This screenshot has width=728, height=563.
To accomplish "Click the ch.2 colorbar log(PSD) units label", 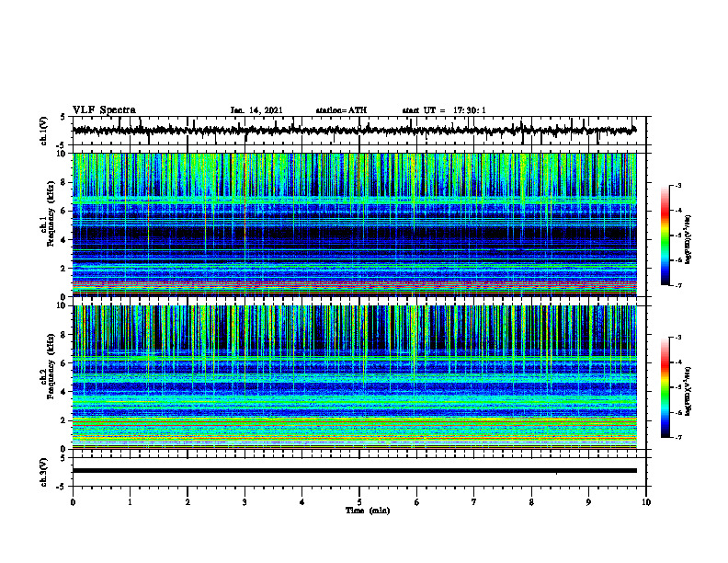I will pyautogui.click(x=688, y=391).
